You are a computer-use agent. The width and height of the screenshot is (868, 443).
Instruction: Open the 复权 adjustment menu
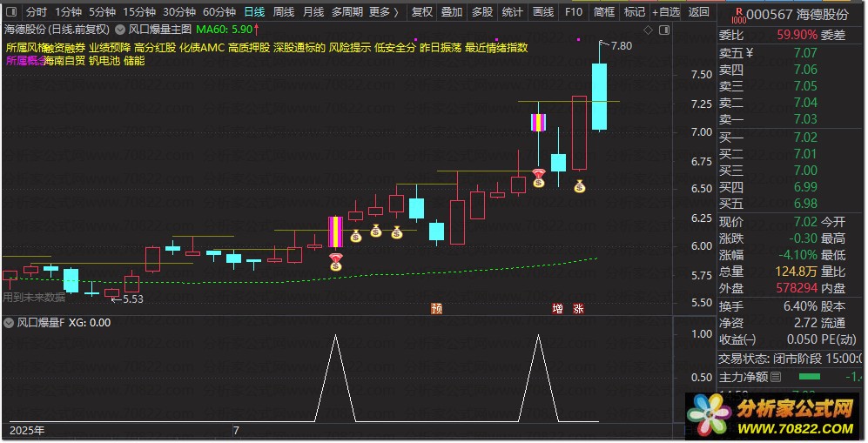pos(422,11)
